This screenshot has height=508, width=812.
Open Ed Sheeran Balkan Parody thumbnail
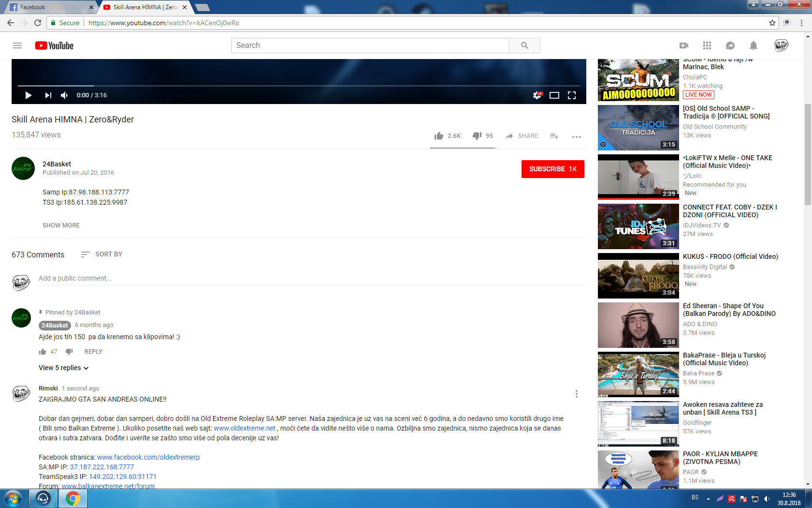pos(638,325)
